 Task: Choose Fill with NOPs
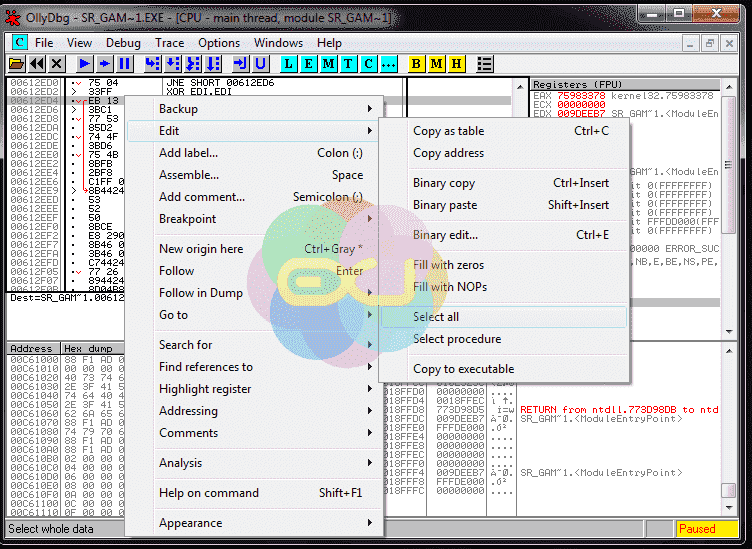tap(504, 287)
